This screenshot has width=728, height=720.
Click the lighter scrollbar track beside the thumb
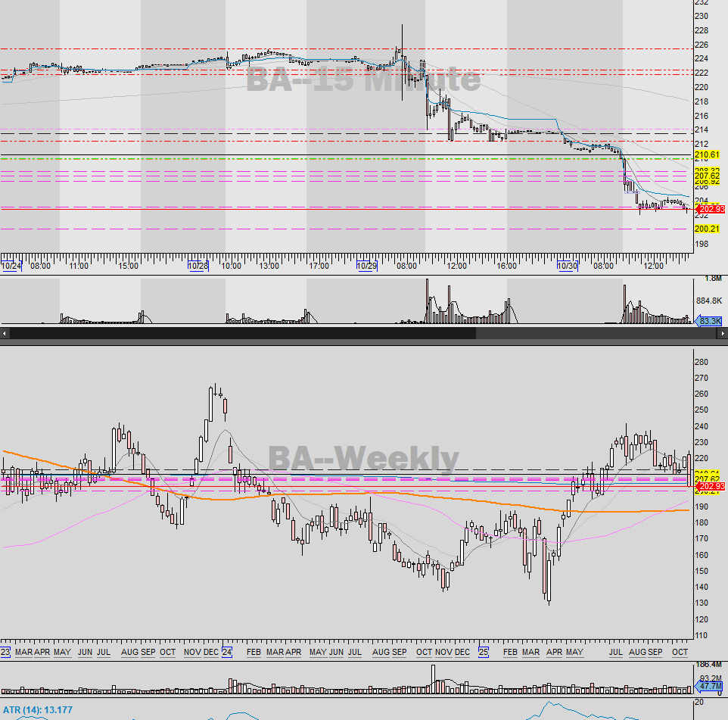tap(596, 333)
